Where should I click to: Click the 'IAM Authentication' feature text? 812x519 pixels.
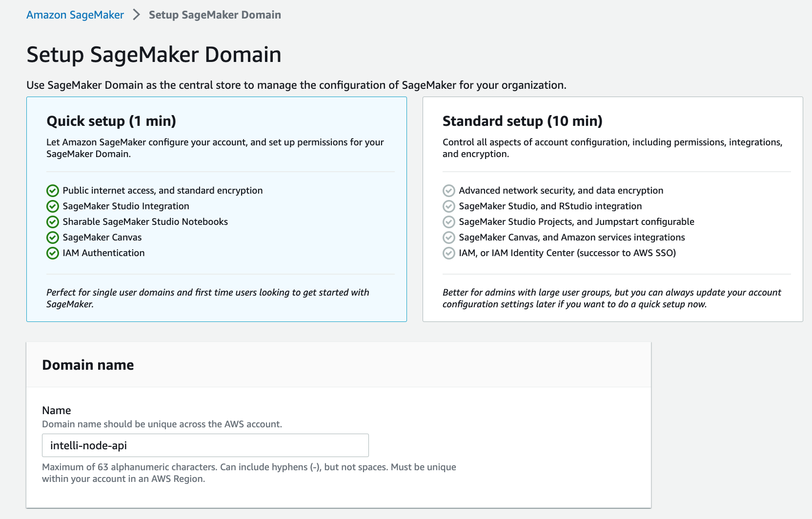click(x=103, y=253)
